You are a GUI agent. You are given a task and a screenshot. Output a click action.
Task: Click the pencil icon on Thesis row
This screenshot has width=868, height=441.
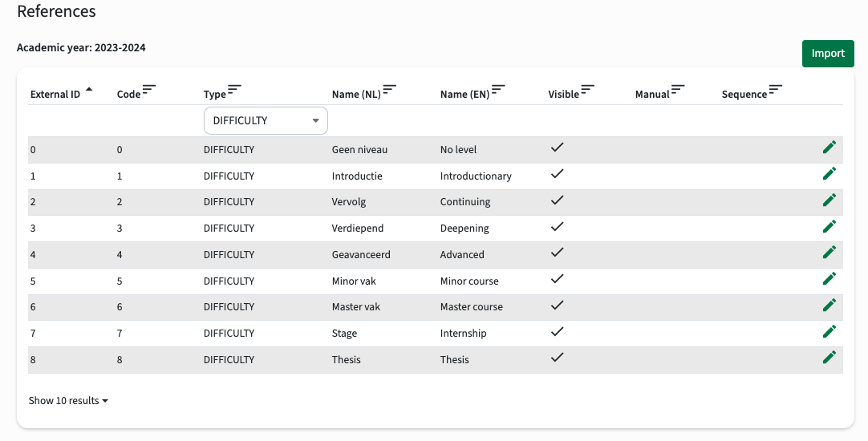(829, 358)
